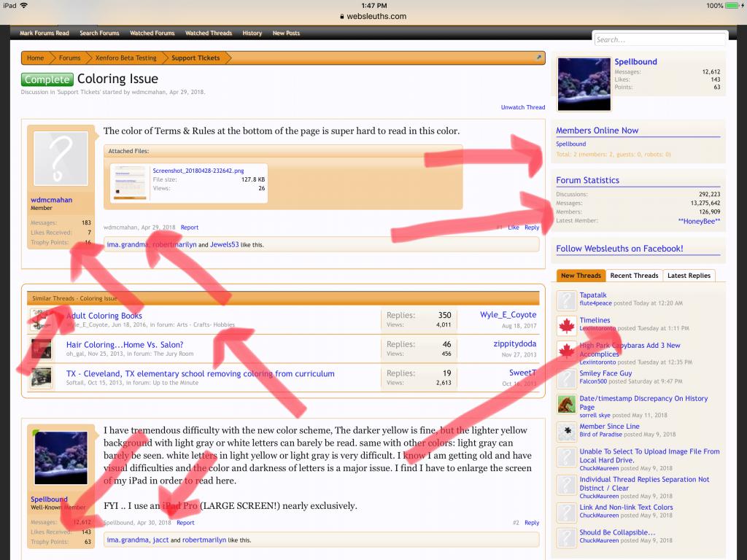Tap the websleuths.com address bar
747x560 pixels.
coord(373,16)
